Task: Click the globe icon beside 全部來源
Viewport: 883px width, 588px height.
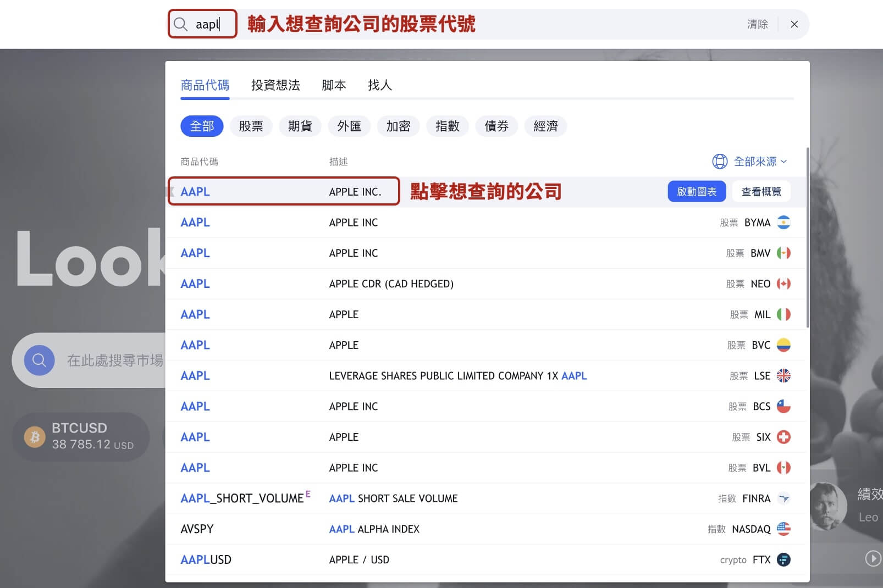Action: tap(720, 162)
